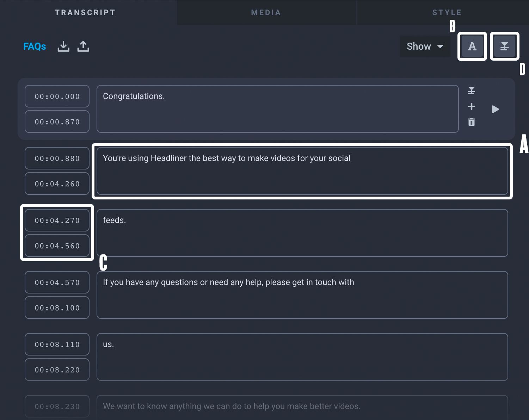The height and width of the screenshot is (420, 529).
Task: Click the 00:04.570 start time field
Action: click(57, 282)
